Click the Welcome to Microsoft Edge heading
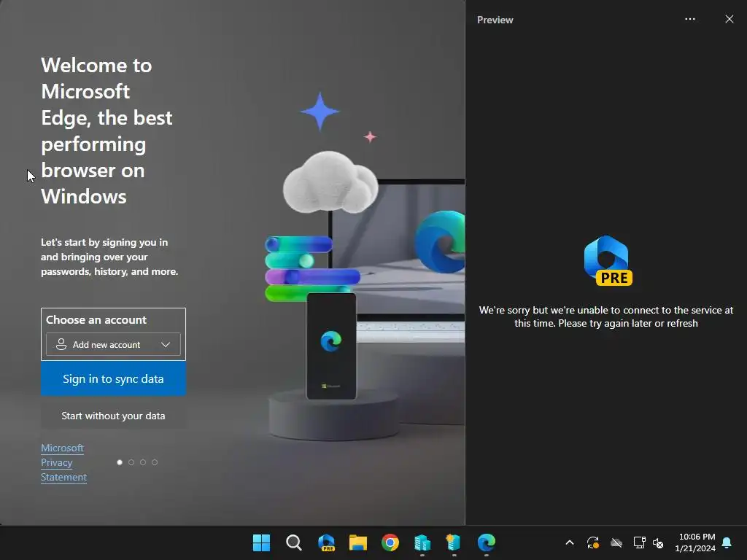This screenshot has width=747, height=560. (107, 131)
